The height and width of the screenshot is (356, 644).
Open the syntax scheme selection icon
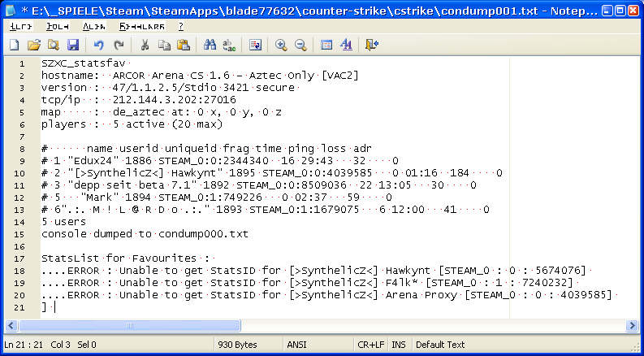coord(326,45)
